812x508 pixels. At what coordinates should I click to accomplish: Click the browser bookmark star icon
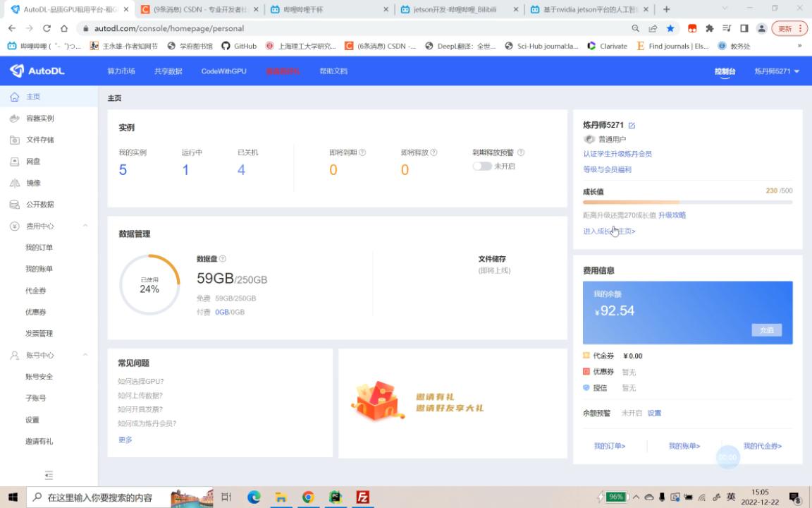tap(670, 28)
